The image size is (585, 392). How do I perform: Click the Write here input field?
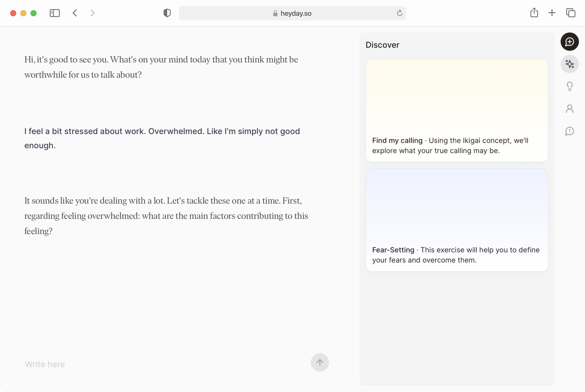coord(165,364)
